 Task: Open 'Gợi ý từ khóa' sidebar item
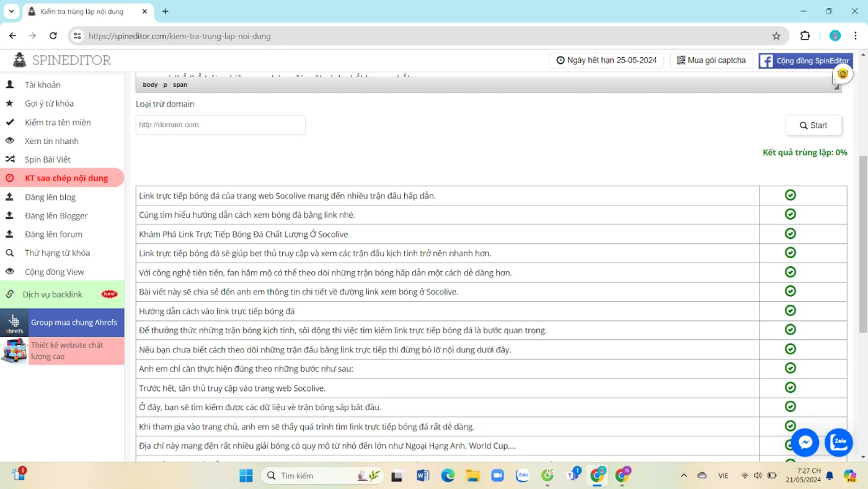click(49, 104)
